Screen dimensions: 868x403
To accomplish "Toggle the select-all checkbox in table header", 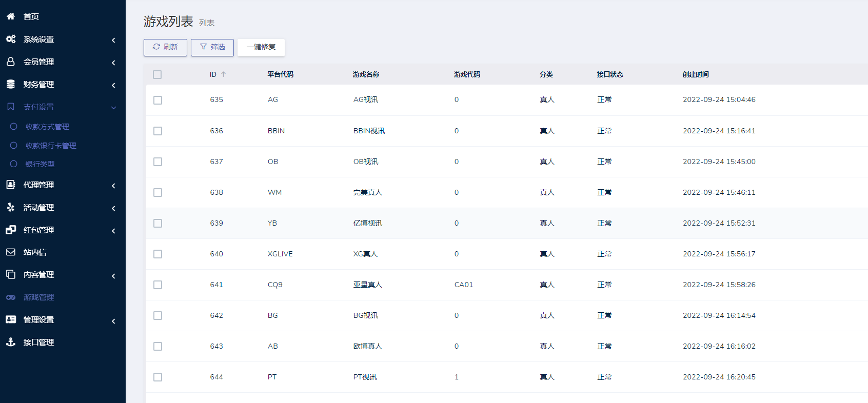I will click(x=157, y=74).
